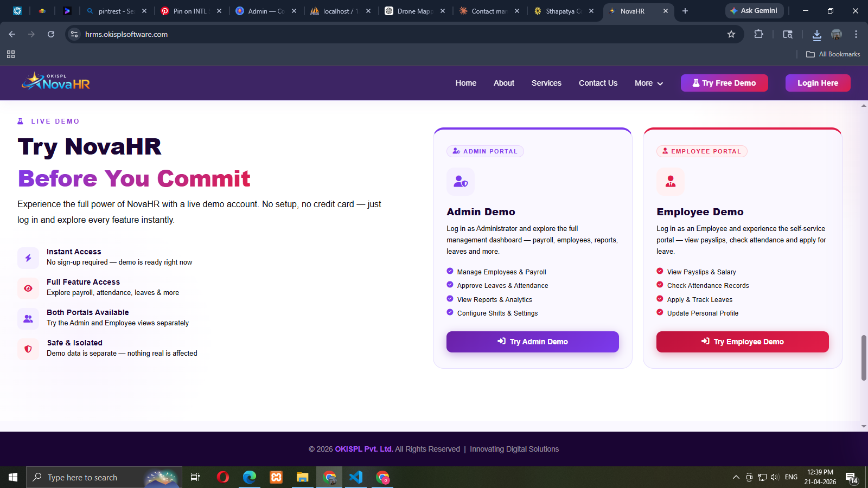
Task: Open File Explorer from the taskbar
Action: pyautogui.click(x=302, y=477)
